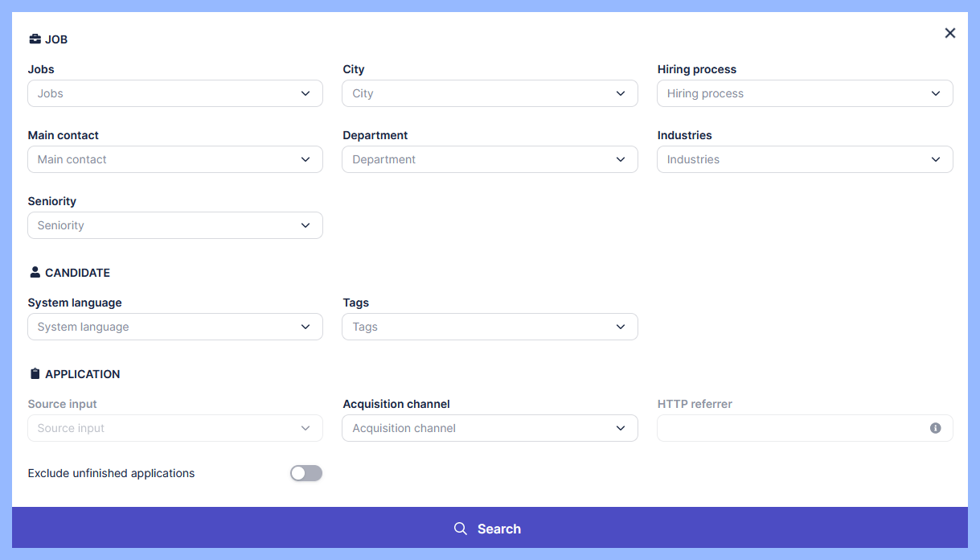Select the Main contact dropdown

click(x=174, y=159)
